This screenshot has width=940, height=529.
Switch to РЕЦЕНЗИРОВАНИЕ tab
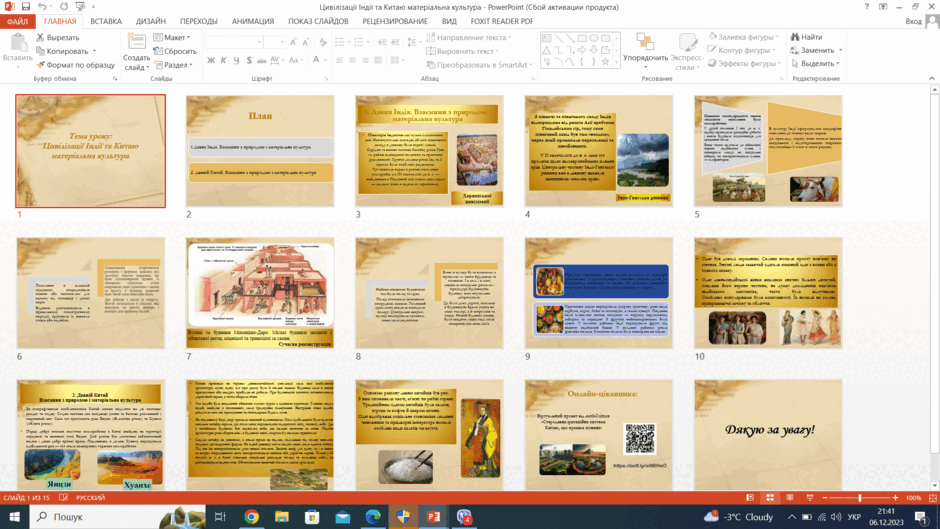(395, 21)
